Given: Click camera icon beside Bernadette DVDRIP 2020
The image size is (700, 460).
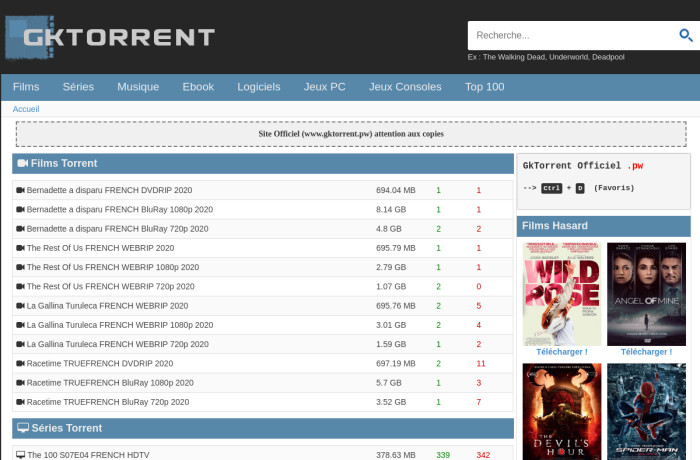Looking at the screenshot, I should pyautogui.click(x=20, y=190).
